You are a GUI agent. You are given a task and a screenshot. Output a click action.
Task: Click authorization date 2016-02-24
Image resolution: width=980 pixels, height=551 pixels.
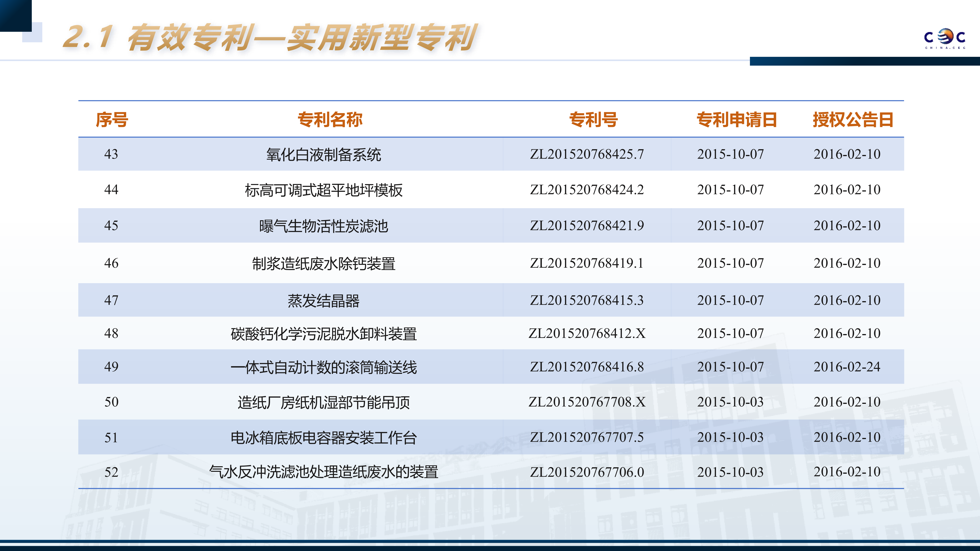(847, 367)
